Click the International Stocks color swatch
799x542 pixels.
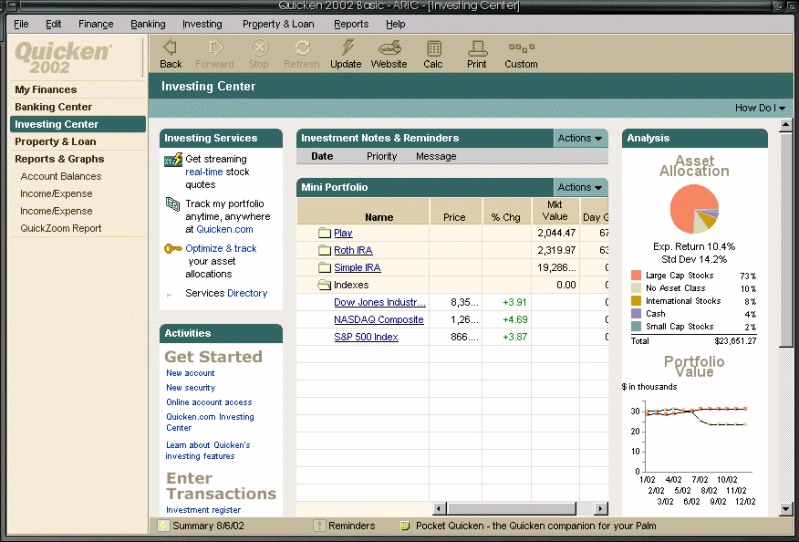(x=635, y=301)
